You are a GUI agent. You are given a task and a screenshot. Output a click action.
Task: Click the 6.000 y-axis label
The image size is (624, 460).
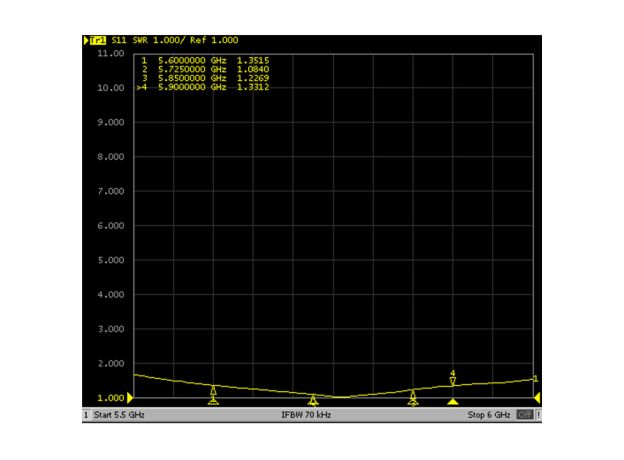(x=111, y=226)
